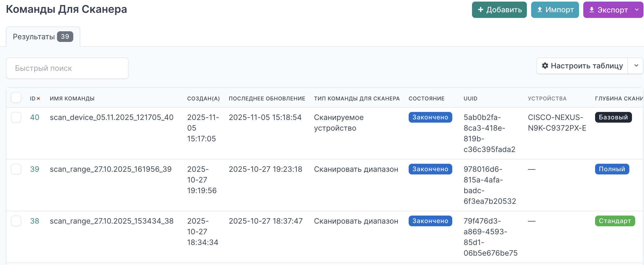Open dropdown arrow beside Настроить таблицу
Image resolution: width=644 pixels, height=265 pixels.
(636, 66)
